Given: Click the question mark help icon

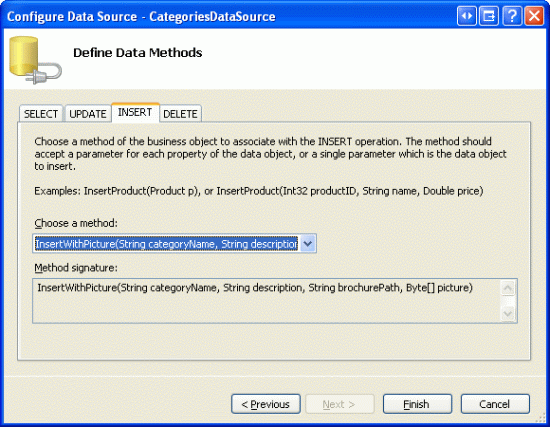Looking at the screenshot, I should pyautogui.click(x=512, y=16).
